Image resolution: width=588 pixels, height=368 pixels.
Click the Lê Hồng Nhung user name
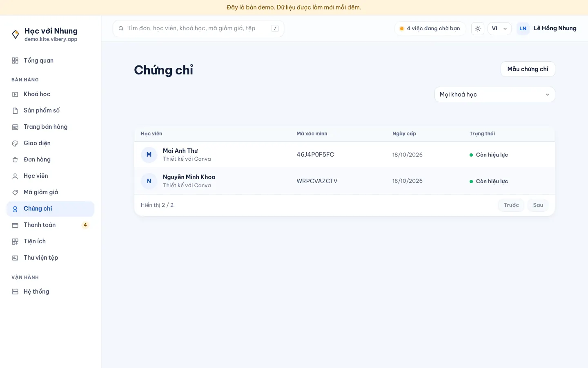pyautogui.click(x=555, y=28)
